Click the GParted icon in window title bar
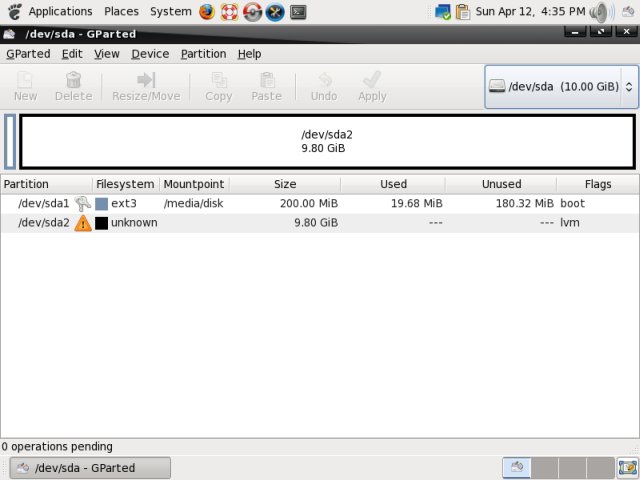Screen dimensions: 640x480 [9, 34]
